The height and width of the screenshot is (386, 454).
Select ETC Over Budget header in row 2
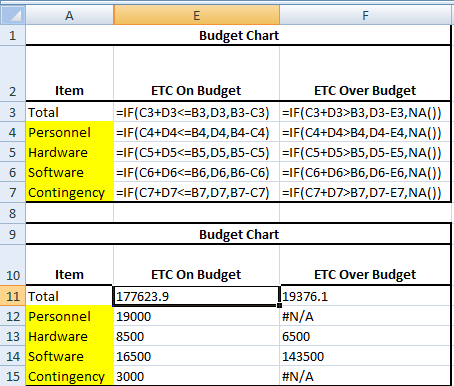coord(365,73)
